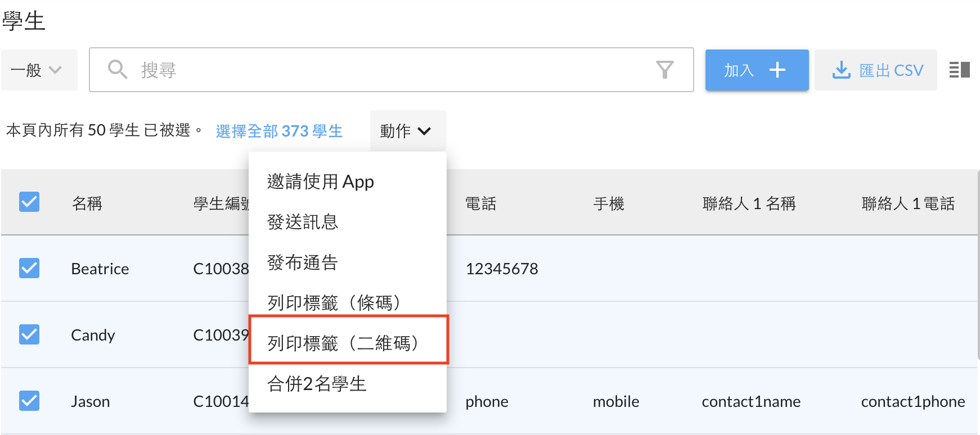The height and width of the screenshot is (435, 980).
Task: Uncheck the select-all header checkbox
Action: pos(29,202)
